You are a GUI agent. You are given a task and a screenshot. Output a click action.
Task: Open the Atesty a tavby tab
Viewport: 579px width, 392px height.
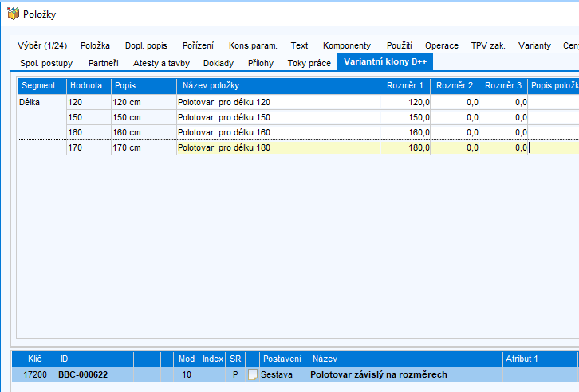[161, 62]
